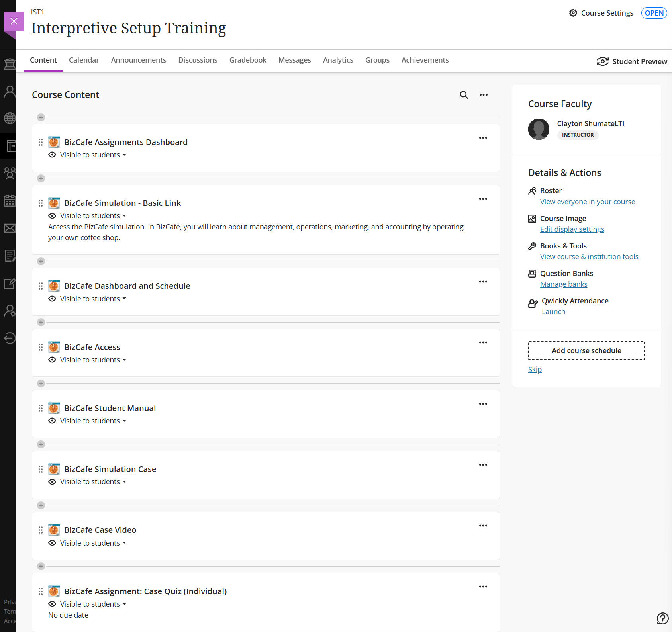
Task: Click the drag handle for BizCafe Access
Action: coord(41,347)
